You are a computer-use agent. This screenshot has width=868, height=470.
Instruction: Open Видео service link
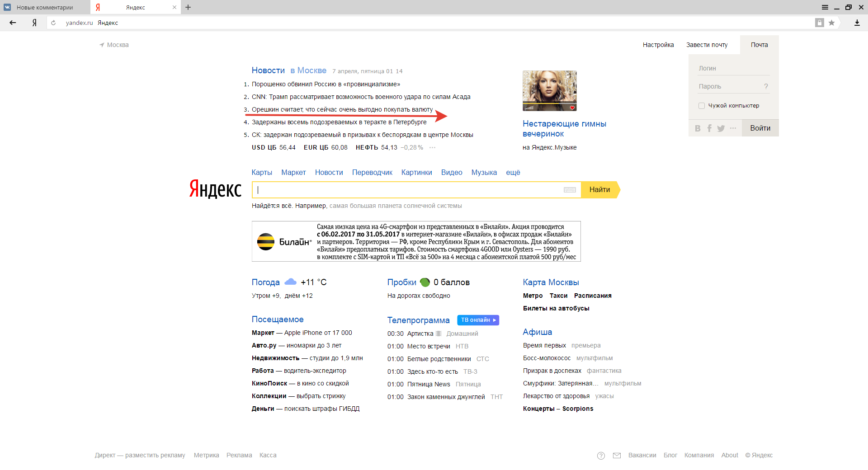452,172
